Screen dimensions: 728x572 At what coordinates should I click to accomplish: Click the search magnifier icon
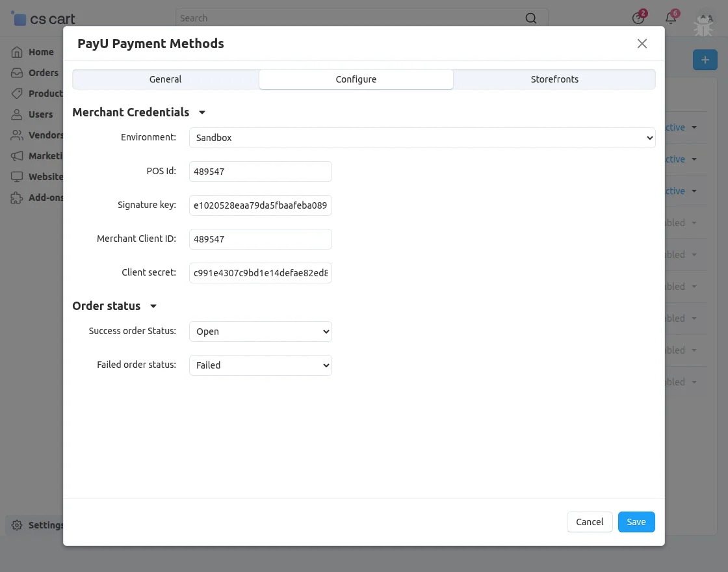[530, 18]
